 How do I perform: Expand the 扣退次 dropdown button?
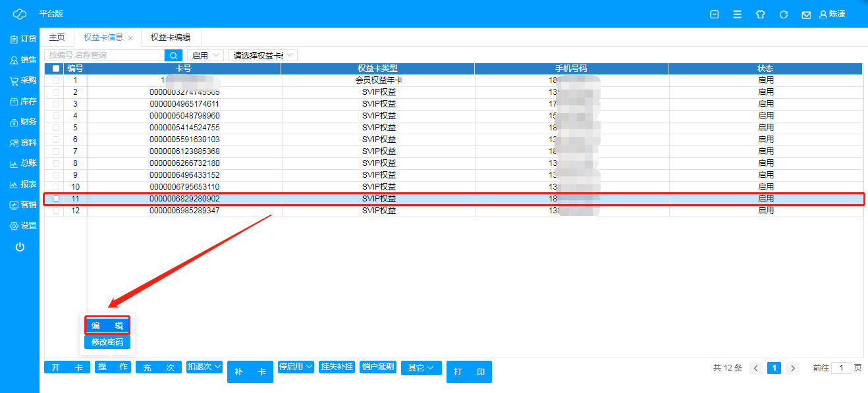[x=204, y=367]
